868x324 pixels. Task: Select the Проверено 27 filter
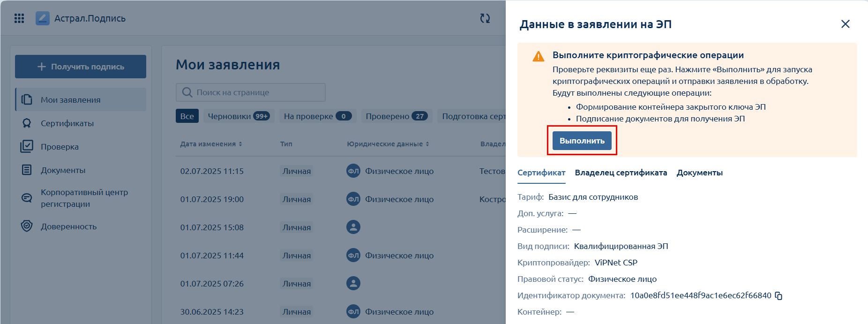(x=397, y=116)
